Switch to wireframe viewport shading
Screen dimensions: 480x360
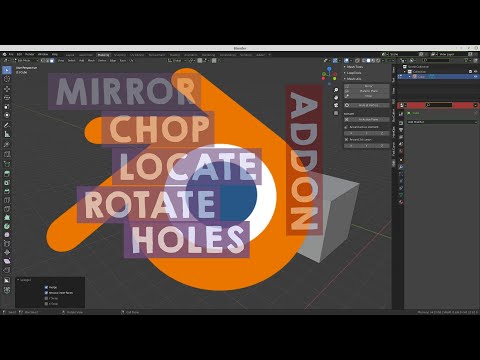click(363, 61)
